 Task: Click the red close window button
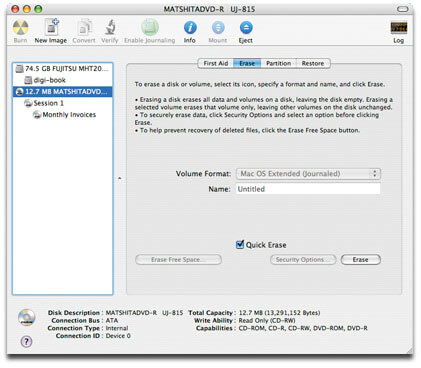click(x=15, y=9)
